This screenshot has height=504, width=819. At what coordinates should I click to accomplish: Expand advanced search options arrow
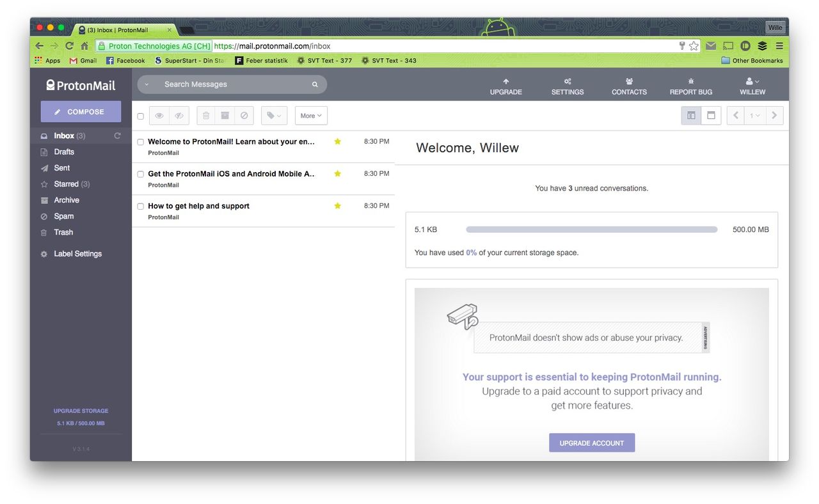click(147, 84)
